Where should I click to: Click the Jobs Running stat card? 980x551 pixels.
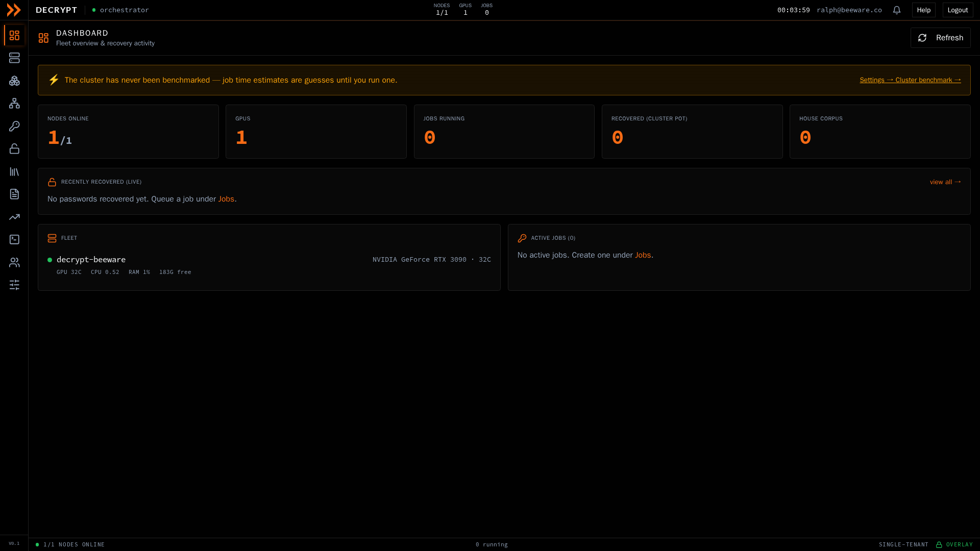(504, 132)
